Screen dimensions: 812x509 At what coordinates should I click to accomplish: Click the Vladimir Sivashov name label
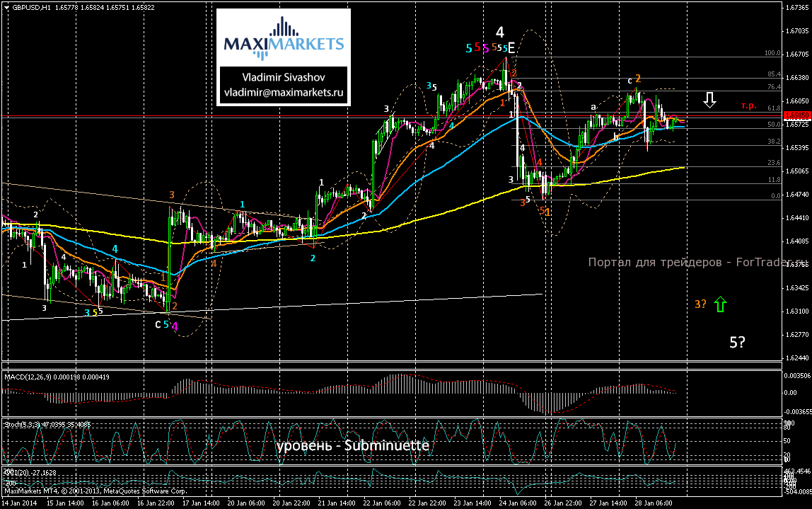[284, 77]
